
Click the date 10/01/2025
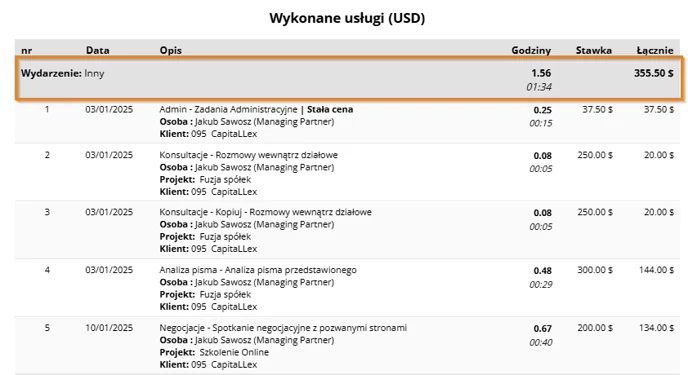click(109, 328)
